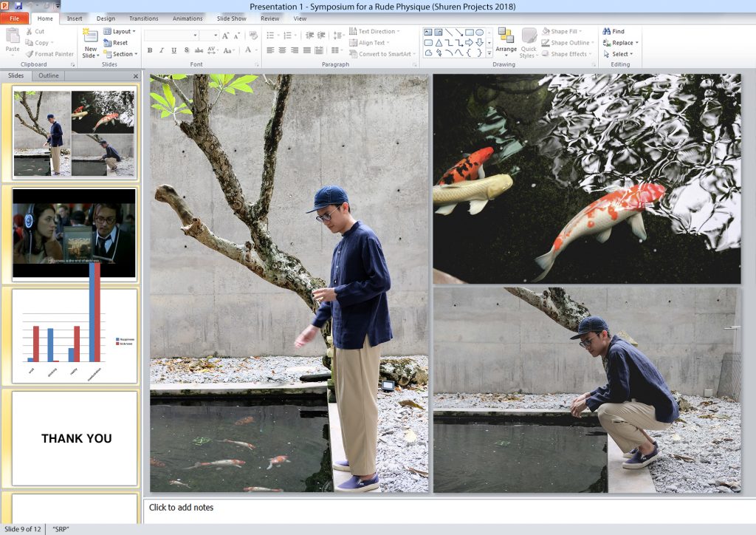Open the Select dropdown in Editing group
The width and height of the screenshot is (756, 535).
[x=620, y=54]
